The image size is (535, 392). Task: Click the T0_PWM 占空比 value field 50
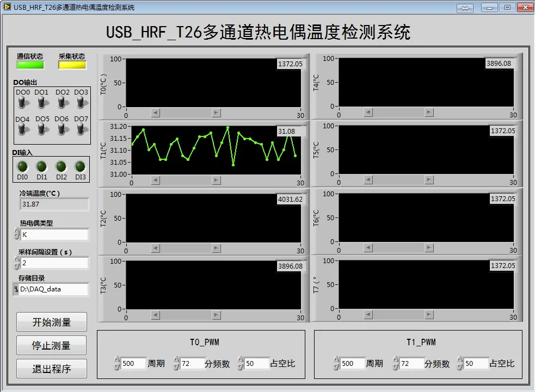(x=257, y=363)
